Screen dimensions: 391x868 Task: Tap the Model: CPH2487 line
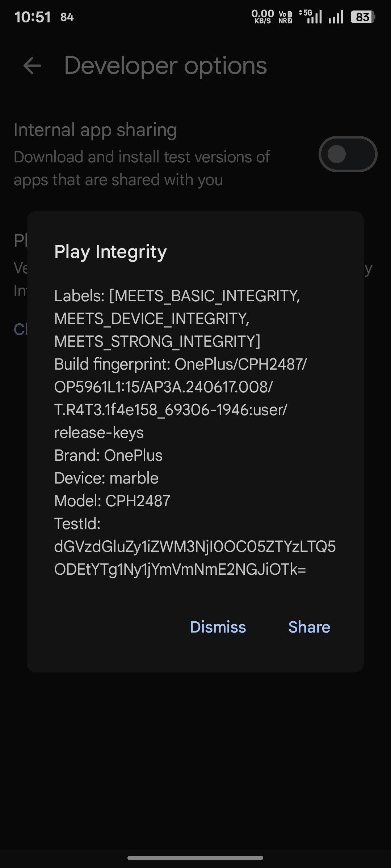[x=112, y=501]
